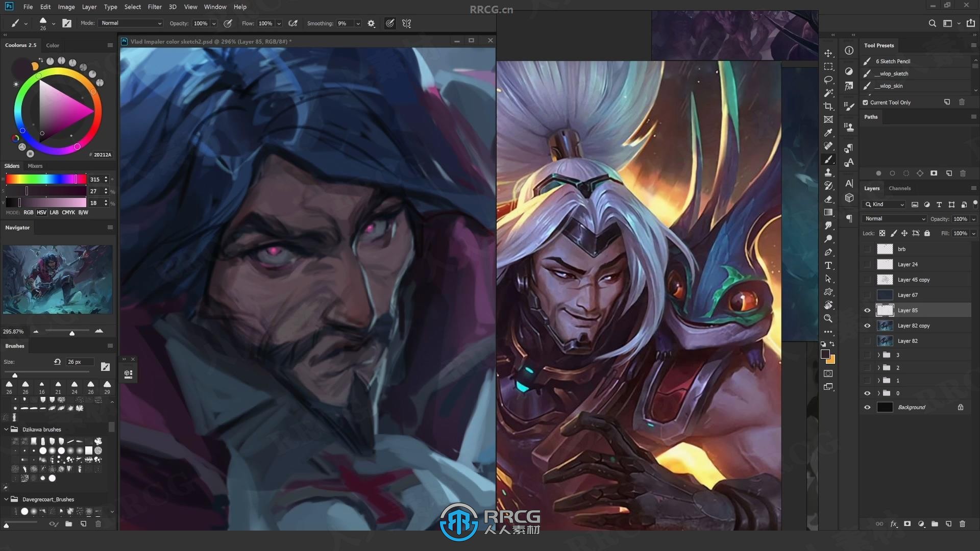Viewport: 980px width, 551px height.
Task: Delete layer using Layers panel trash icon
Action: click(962, 524)
